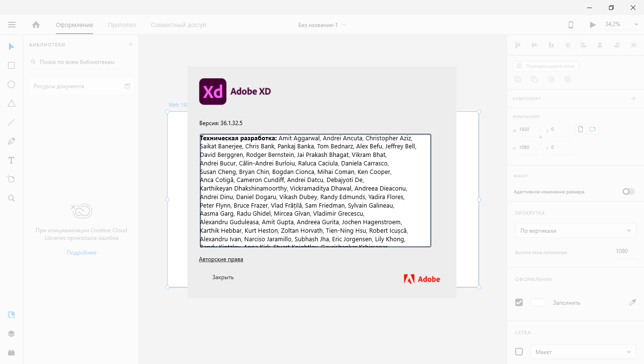Click the Adobe logo in About dialog

pos(422,279)
